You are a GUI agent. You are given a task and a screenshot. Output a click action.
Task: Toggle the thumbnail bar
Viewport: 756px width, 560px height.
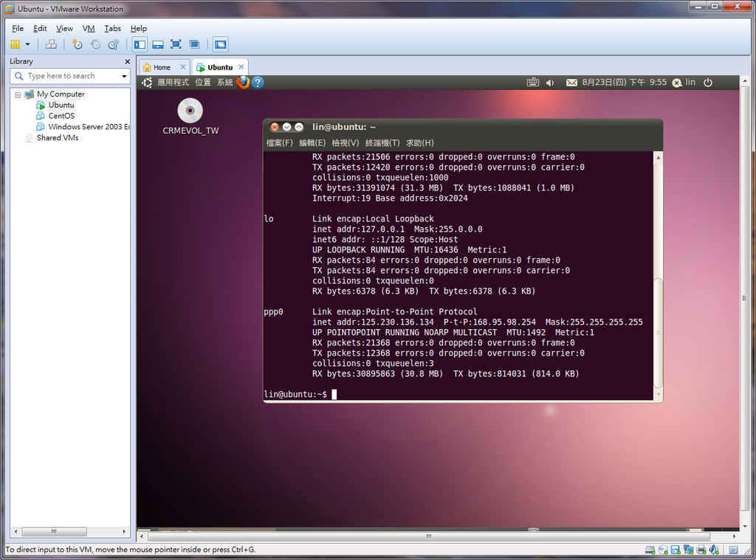point(158,44)
